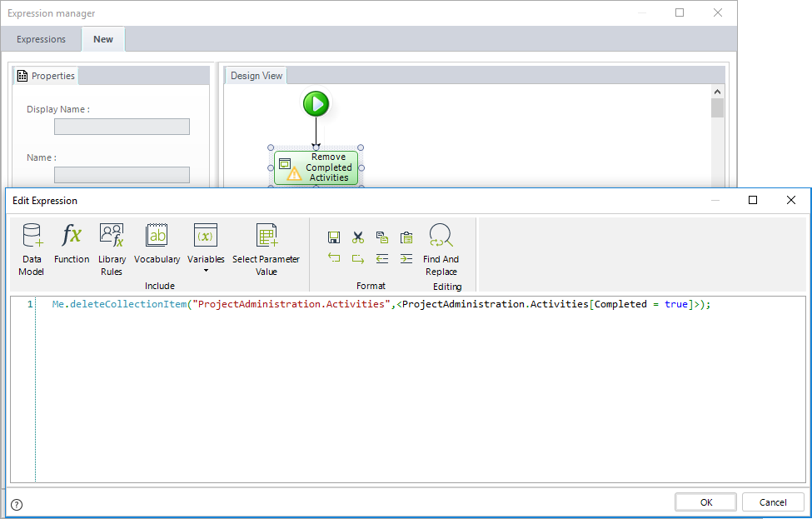Redo the last edit
Image resolution: width=812 pixels, height=519 pixels.
[x=358, y=258]
